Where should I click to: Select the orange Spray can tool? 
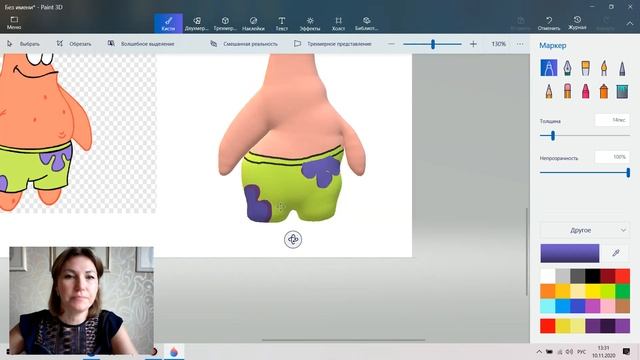click(x=604, y=91)
